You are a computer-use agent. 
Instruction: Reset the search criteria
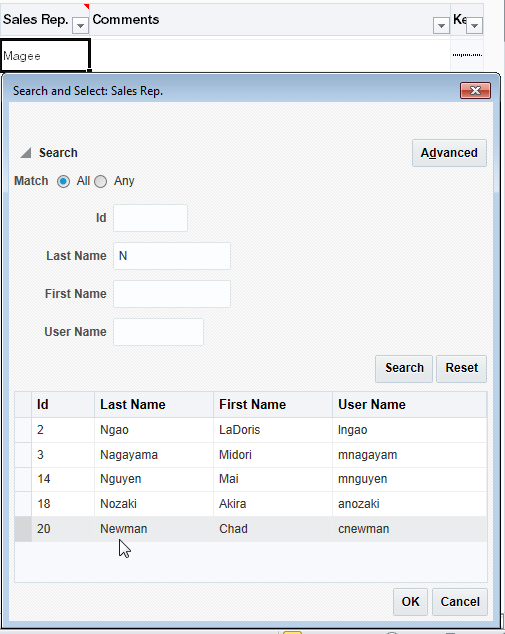461,368
